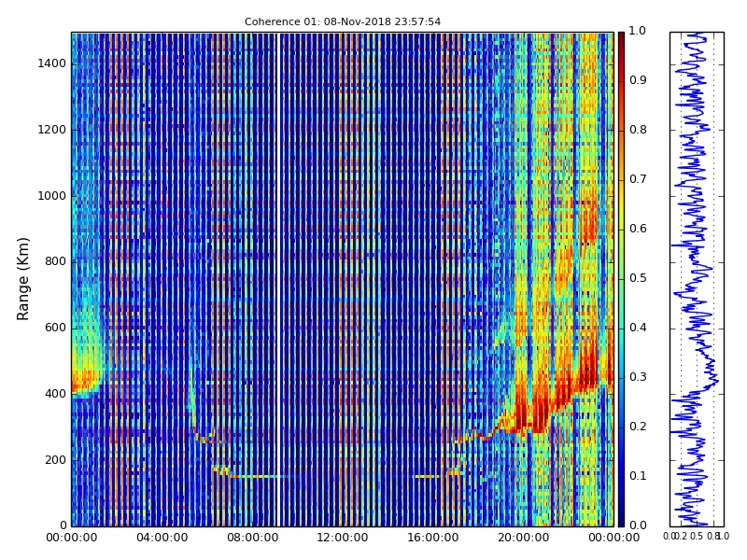This screenshot has width=747, height=560.
Task: Click the plot title 'Coherence 01: 08-Nov-2018 23:57:54'
Action: click(x=343, y=21)
